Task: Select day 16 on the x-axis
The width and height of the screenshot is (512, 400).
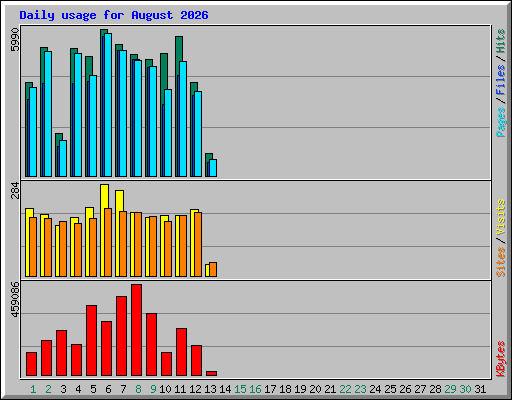Action: tap(255, 389)
